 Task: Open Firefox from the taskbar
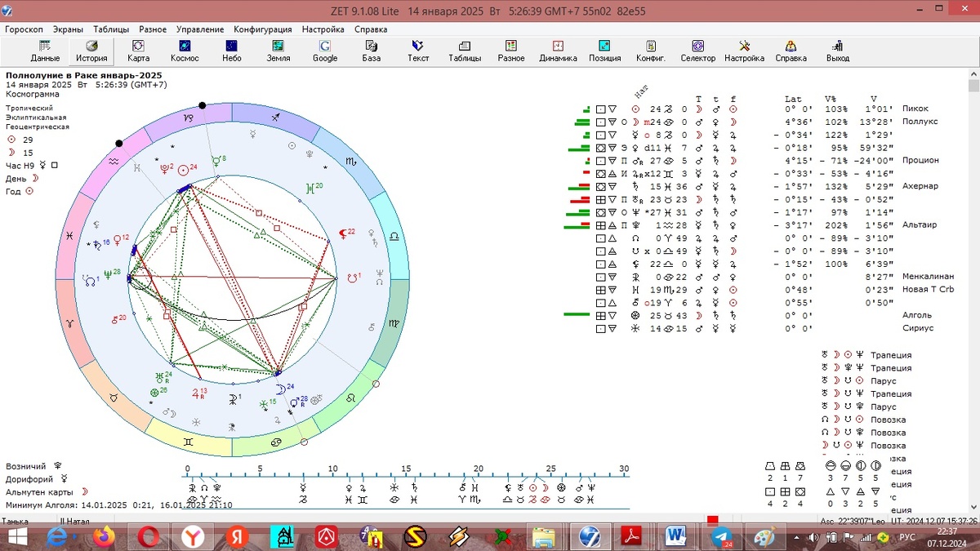tap(103, 537)
